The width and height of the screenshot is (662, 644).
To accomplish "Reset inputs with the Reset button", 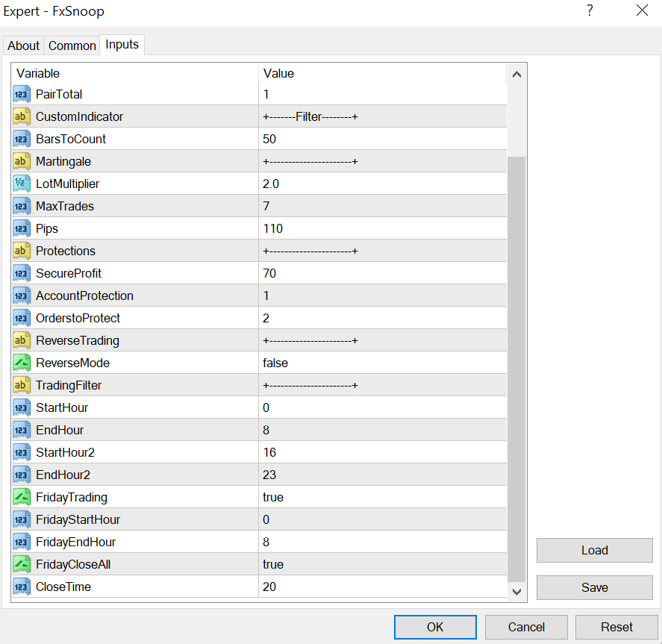I will (x=616, y=627).
